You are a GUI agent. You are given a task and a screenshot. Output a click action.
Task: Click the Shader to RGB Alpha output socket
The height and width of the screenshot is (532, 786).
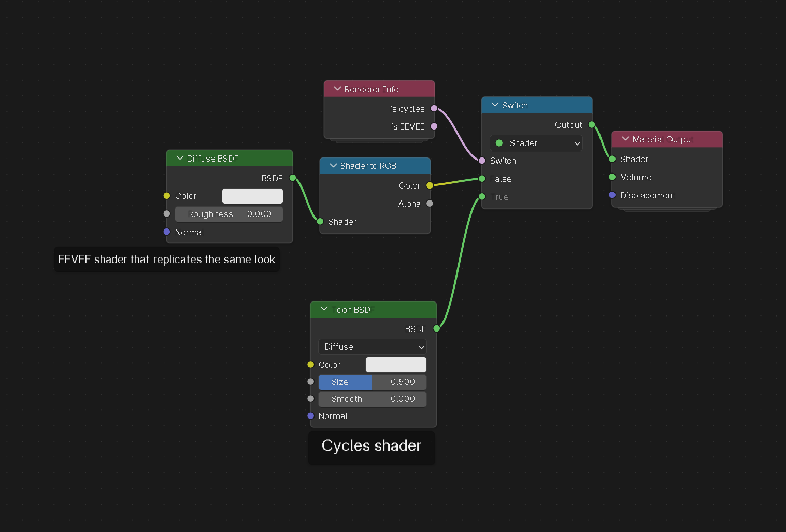pyautogui.click(x=430, y=204)
